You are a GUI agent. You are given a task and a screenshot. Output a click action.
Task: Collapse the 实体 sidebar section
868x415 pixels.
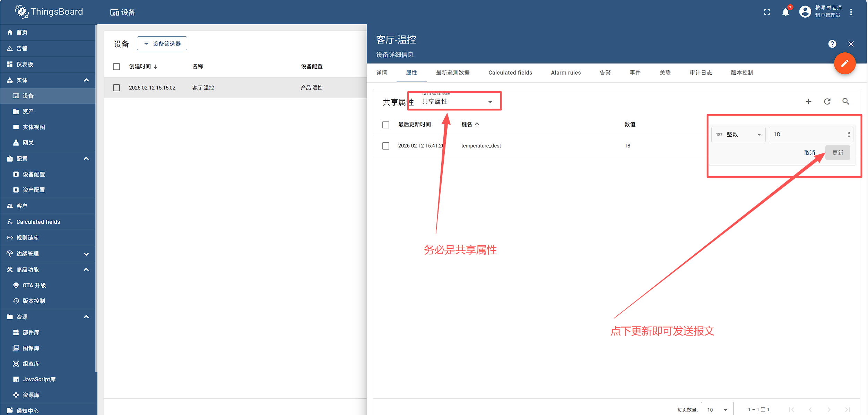coord(86,80)
